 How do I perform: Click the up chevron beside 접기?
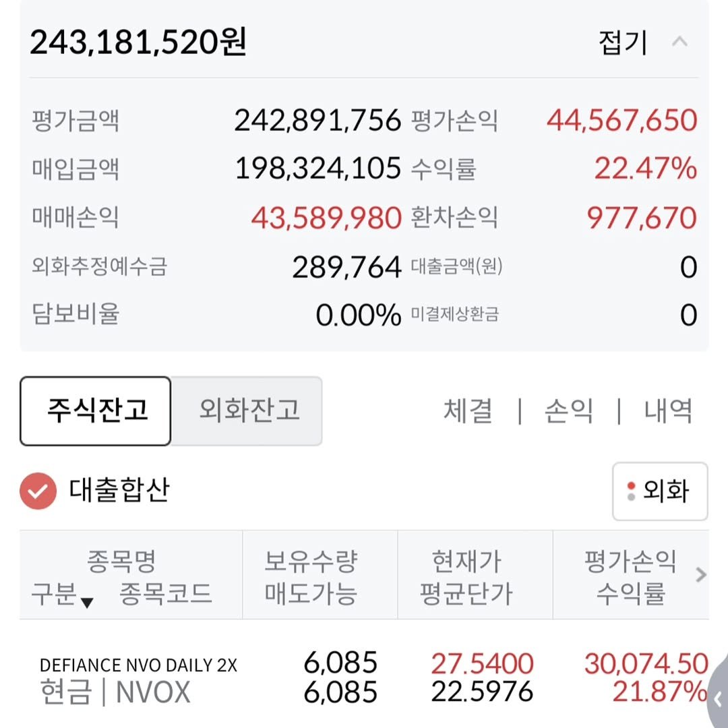click(x=679, y=42)
